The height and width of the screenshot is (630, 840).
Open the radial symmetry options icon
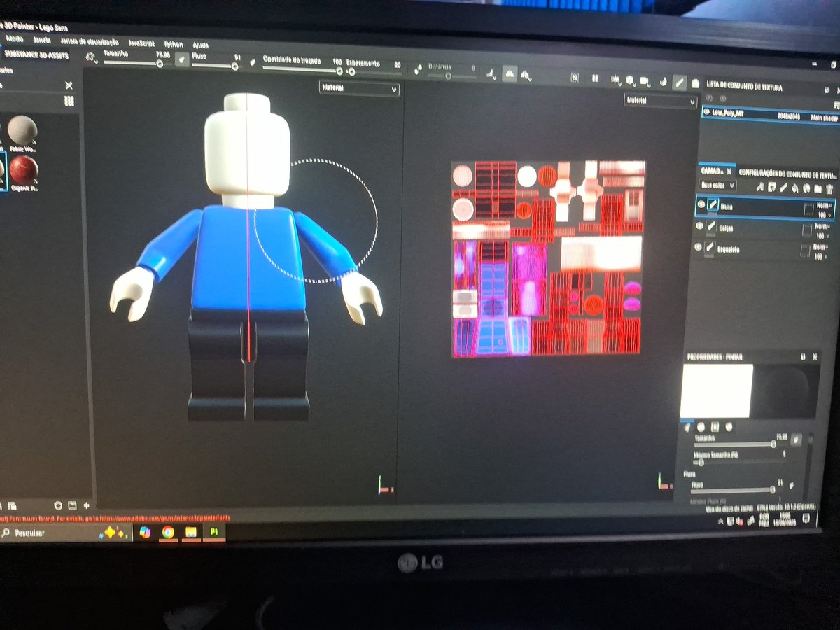[x=526, y=74]
